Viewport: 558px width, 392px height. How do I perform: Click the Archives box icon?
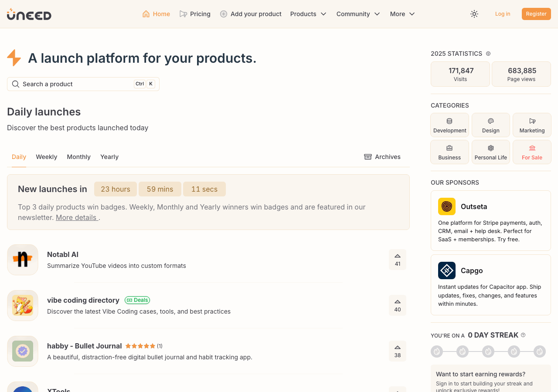coord(368,157)
